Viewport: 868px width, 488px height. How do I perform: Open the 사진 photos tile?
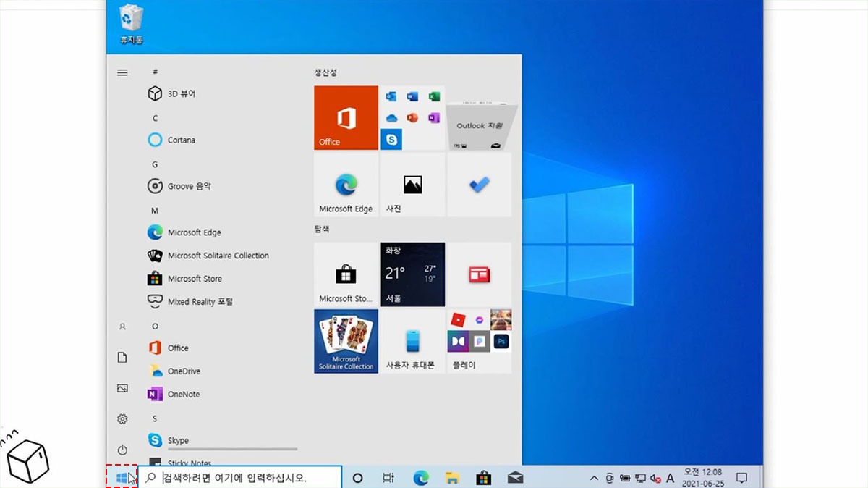tap(412, 185)
